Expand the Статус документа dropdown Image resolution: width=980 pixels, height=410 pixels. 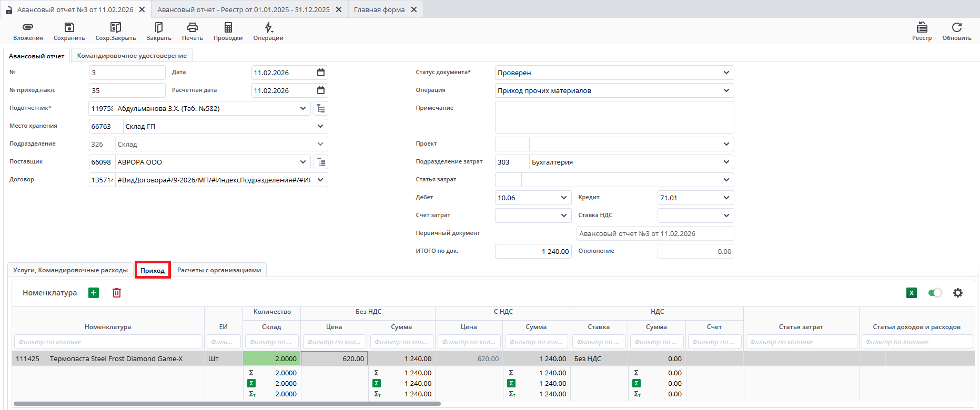point(726,73)
